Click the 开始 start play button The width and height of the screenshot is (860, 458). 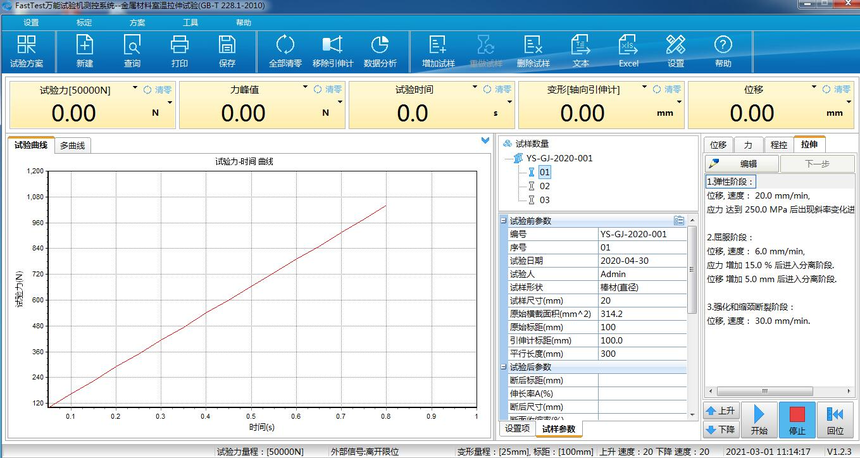pyautogui.click(x=759, y=420)
